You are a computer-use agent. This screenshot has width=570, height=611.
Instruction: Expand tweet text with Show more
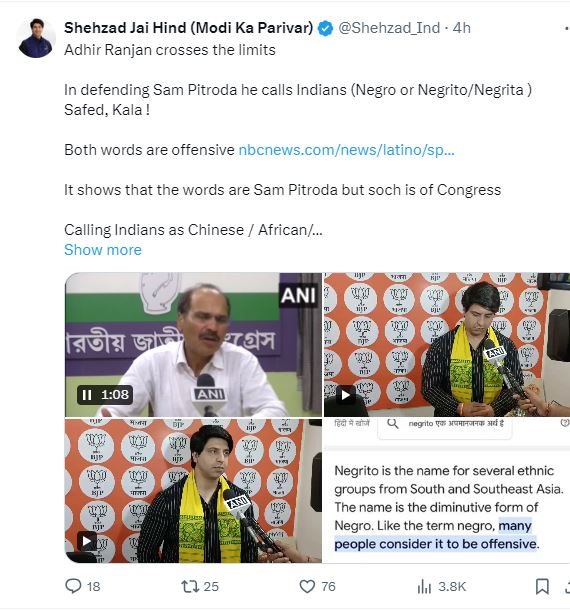click(103, 250)
